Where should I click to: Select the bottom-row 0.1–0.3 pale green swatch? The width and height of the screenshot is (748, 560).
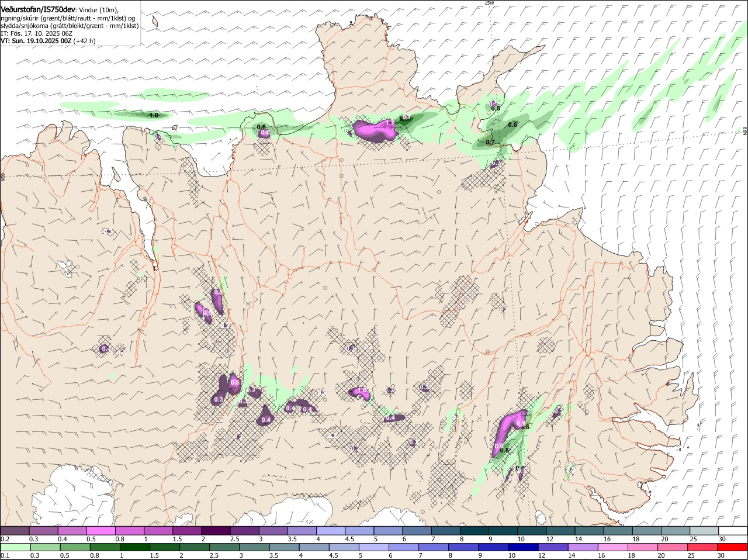coord(16,547)
